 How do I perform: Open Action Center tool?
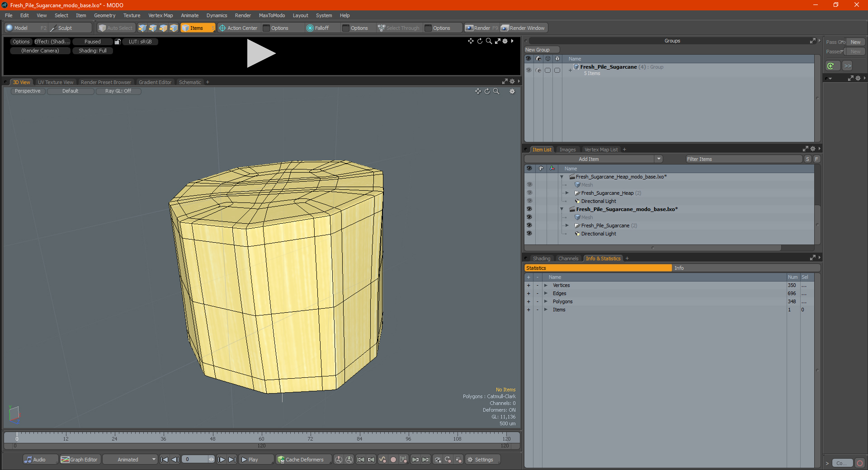(x=238, y=28)
